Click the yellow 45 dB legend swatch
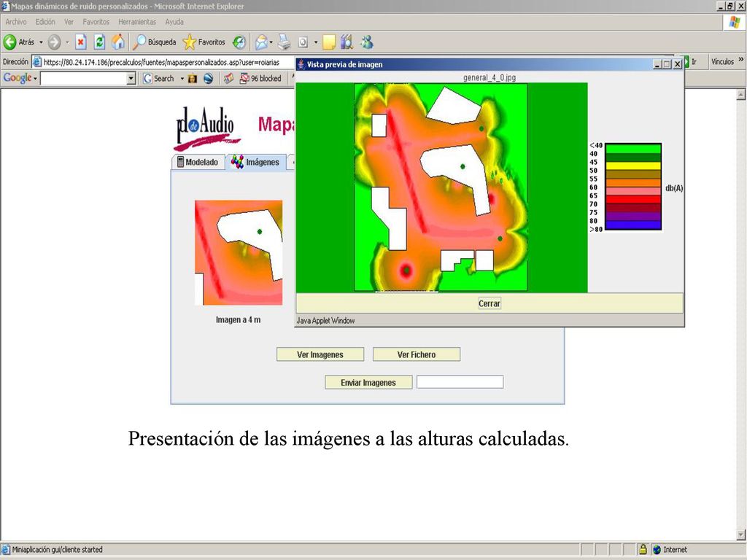747x560 pixels. 632,166
